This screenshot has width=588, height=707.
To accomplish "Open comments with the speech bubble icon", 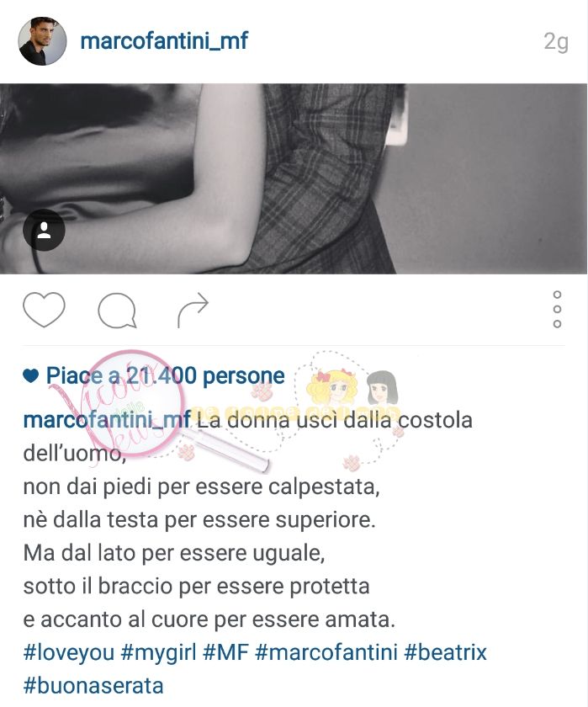I will [x=117, y=311].
